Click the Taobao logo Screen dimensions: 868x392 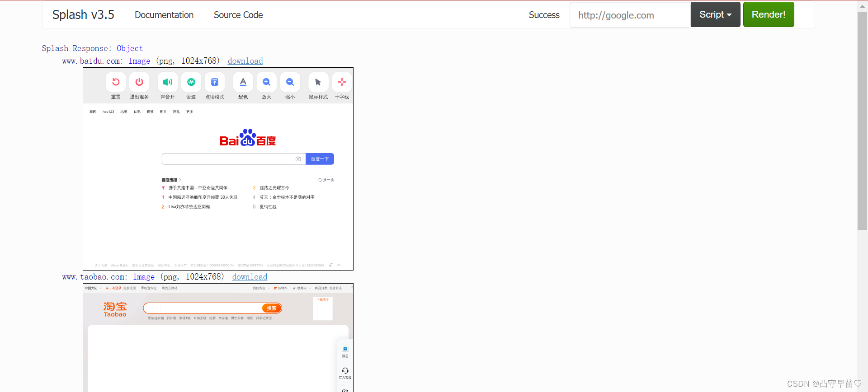tap(115, 309)
